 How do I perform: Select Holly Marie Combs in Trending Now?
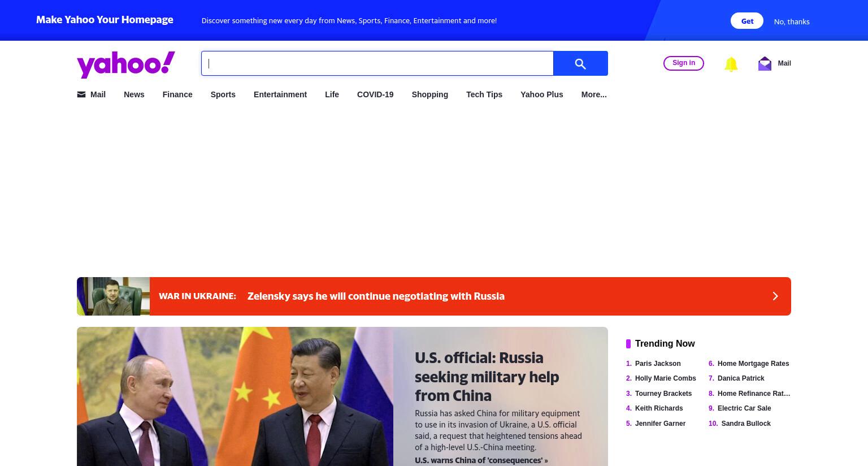(x=666, y=378)
